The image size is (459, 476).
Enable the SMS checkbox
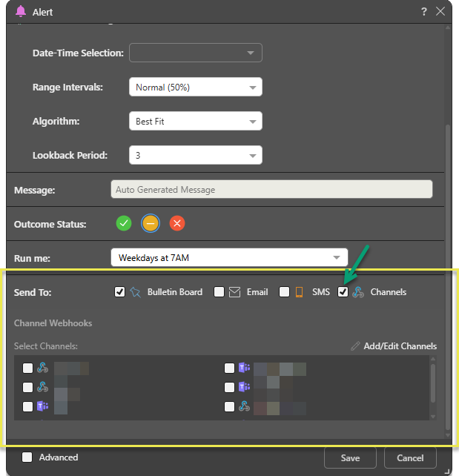click(x=284, y=292)
